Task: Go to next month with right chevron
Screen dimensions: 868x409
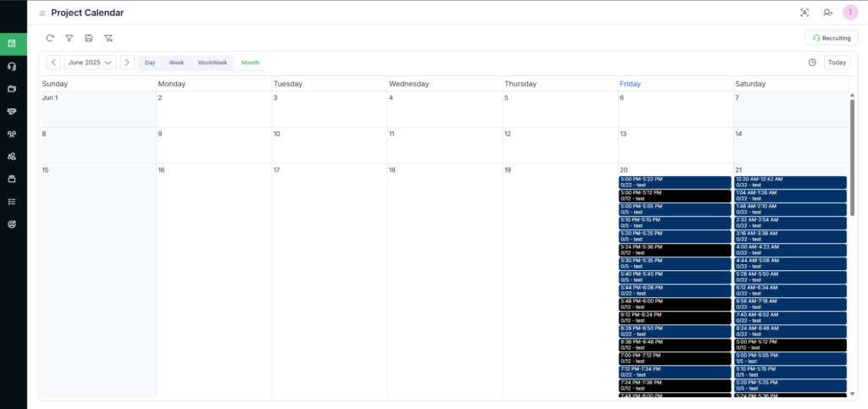Action: pos(127,63)
